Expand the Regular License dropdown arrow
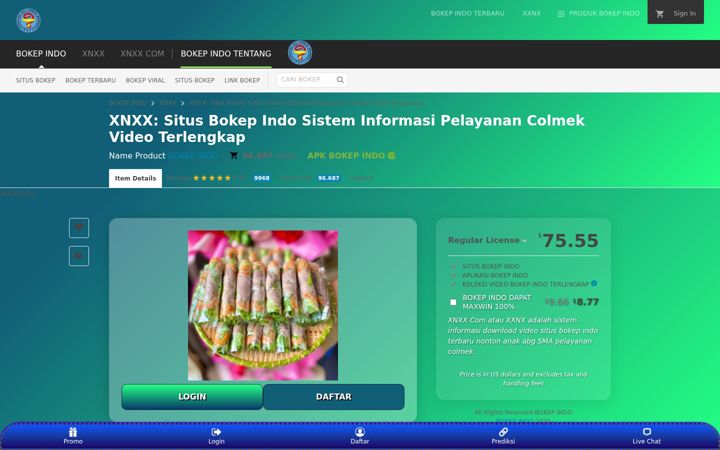This screenshot has width=720, height=450. tap(524, 241)
